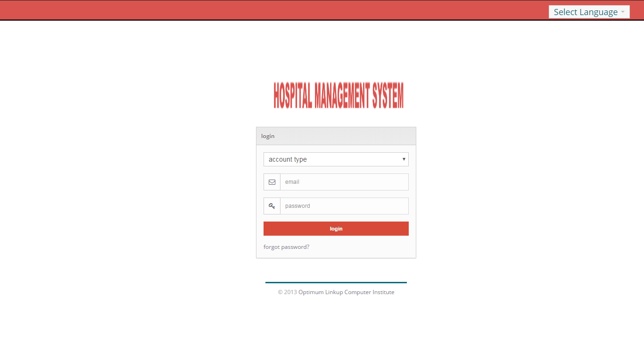Focus the password input field
Image resolution: width=644 pixels, height=362 pixels.
(x=344, y=206)
